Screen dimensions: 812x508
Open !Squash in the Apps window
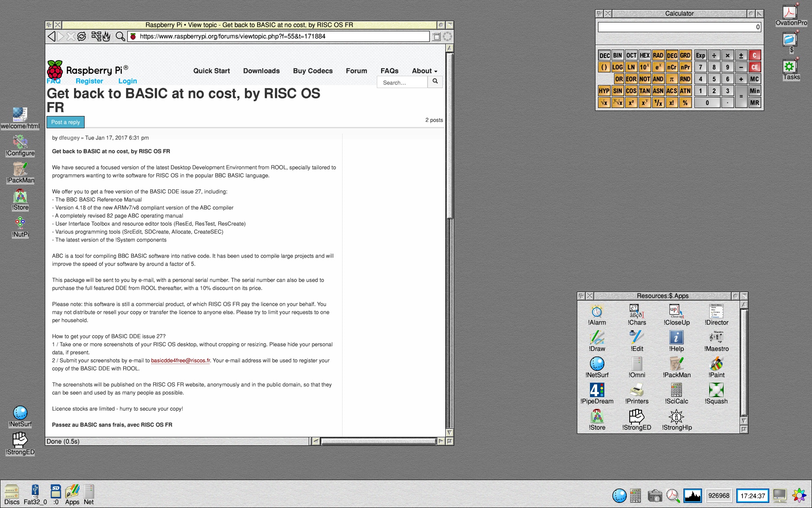click(716, 394)
